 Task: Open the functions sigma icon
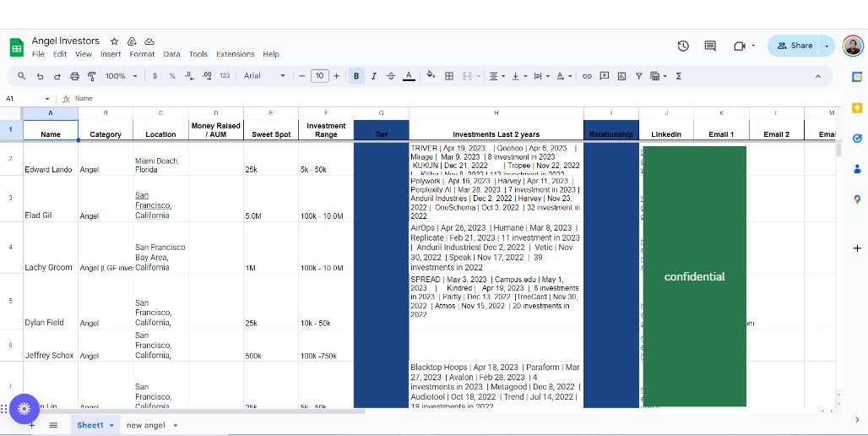coord(679,76)
